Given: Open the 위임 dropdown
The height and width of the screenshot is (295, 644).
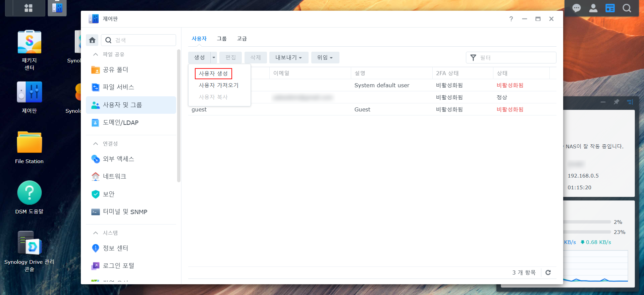Looking at the screenshot, I should 325,57.
